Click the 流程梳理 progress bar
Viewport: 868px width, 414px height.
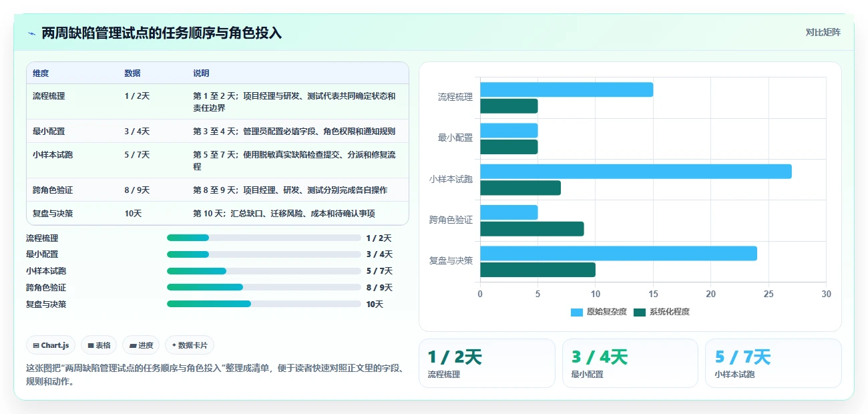264,238
